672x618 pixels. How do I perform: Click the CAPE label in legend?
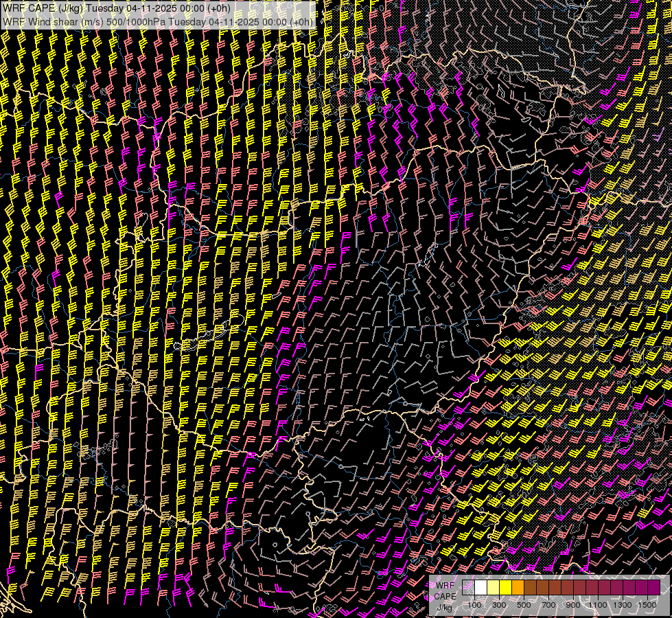tap(445, 597)
